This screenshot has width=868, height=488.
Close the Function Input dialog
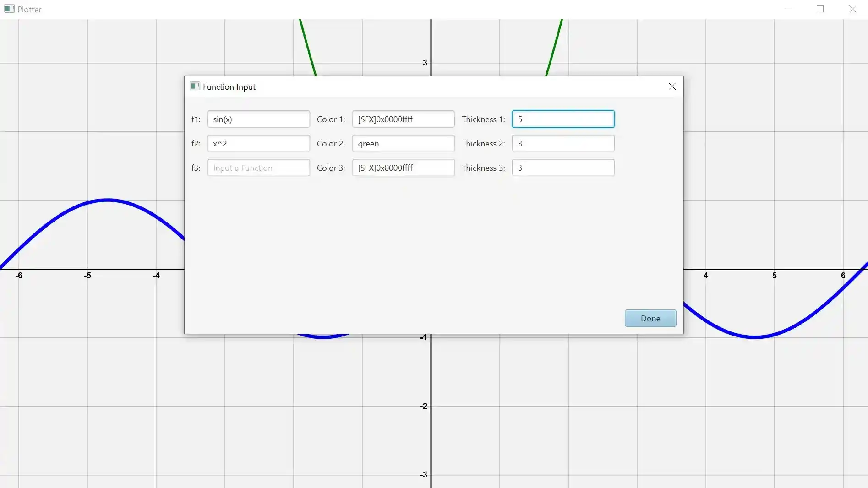click(672, 87)
